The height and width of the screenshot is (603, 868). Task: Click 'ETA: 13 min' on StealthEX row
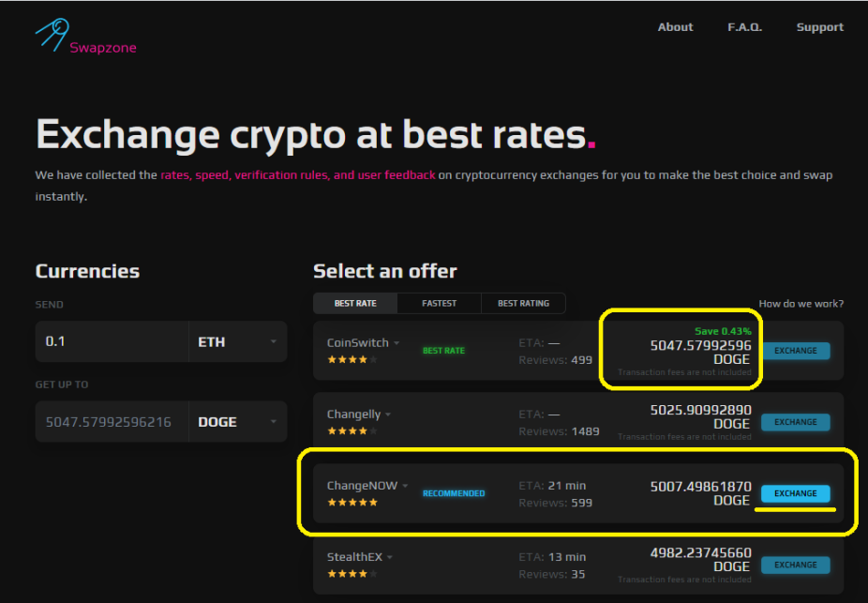point(552,557)
